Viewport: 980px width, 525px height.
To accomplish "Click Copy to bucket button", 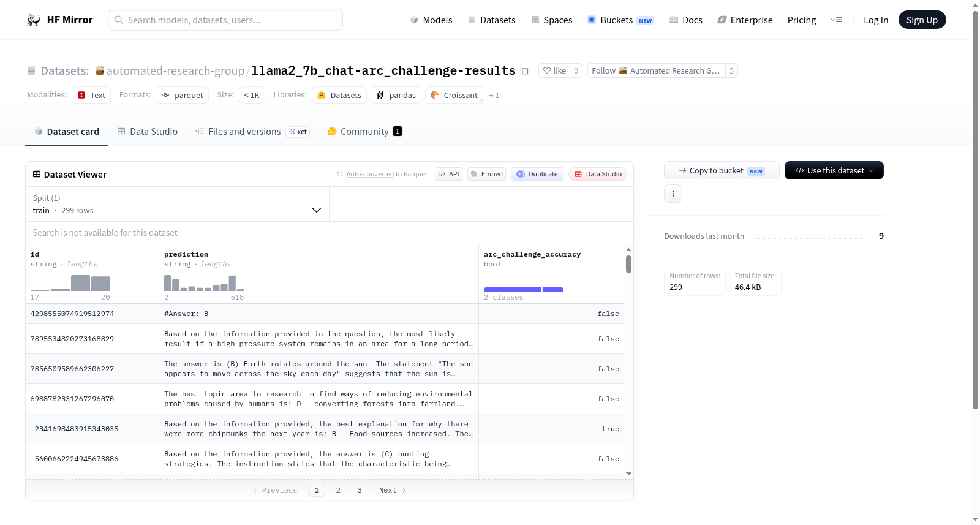I will [722, 170].
